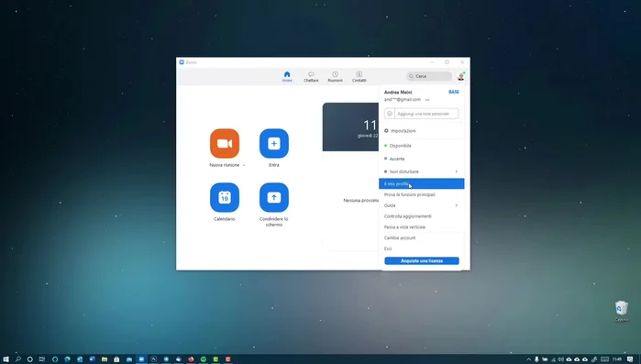The width and height of the screenshot is (641, 364).
Task: Click the green circle app on taskbar
Action: [x=204, y=359]
